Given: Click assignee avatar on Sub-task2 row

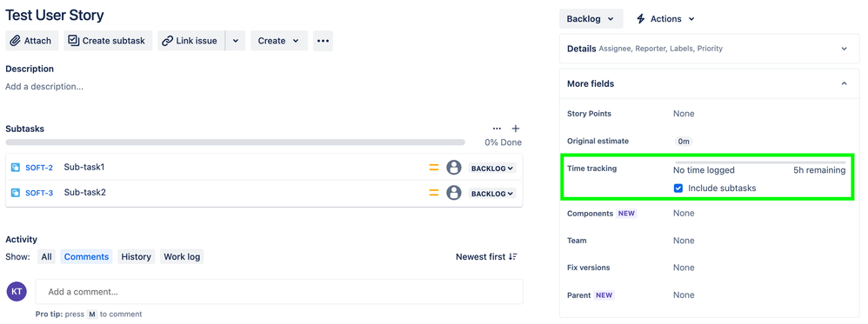Looking at the screenshot, I should click(454, 193).
